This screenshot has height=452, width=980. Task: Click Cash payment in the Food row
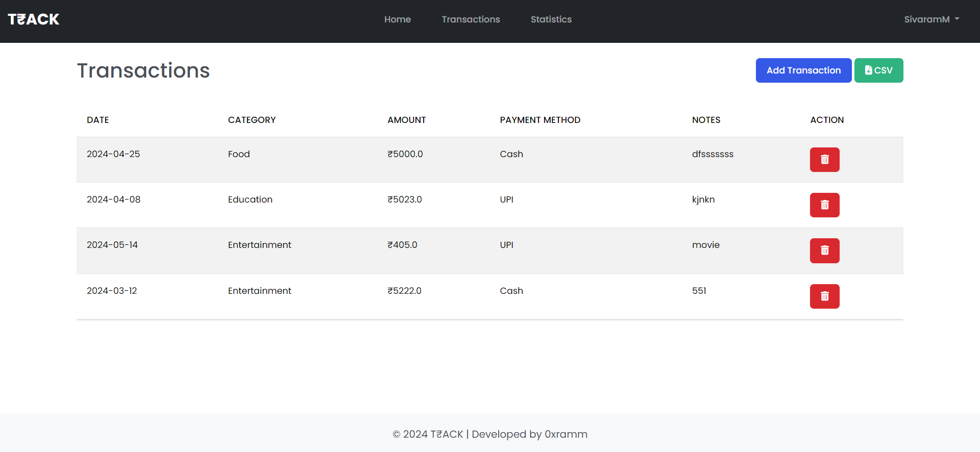[x=511, y=154]
